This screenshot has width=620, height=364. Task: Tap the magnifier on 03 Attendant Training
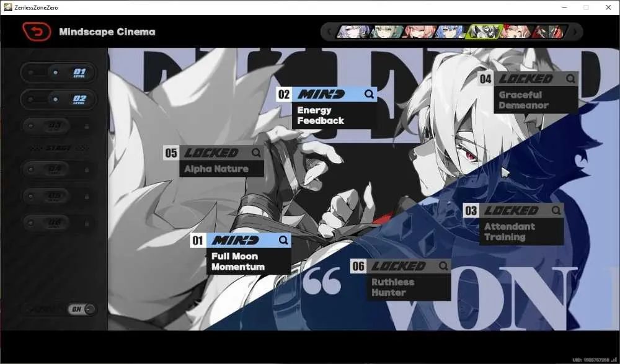[556, 210]
